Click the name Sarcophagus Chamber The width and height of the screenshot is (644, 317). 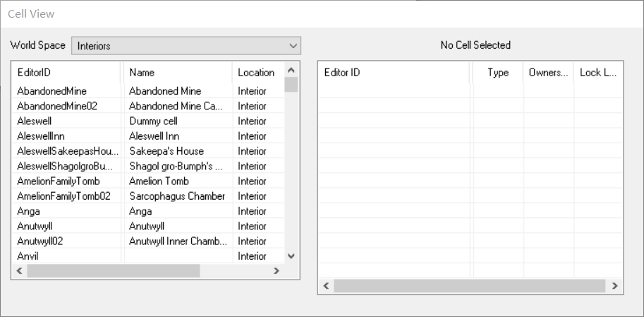tap(177, 196)
